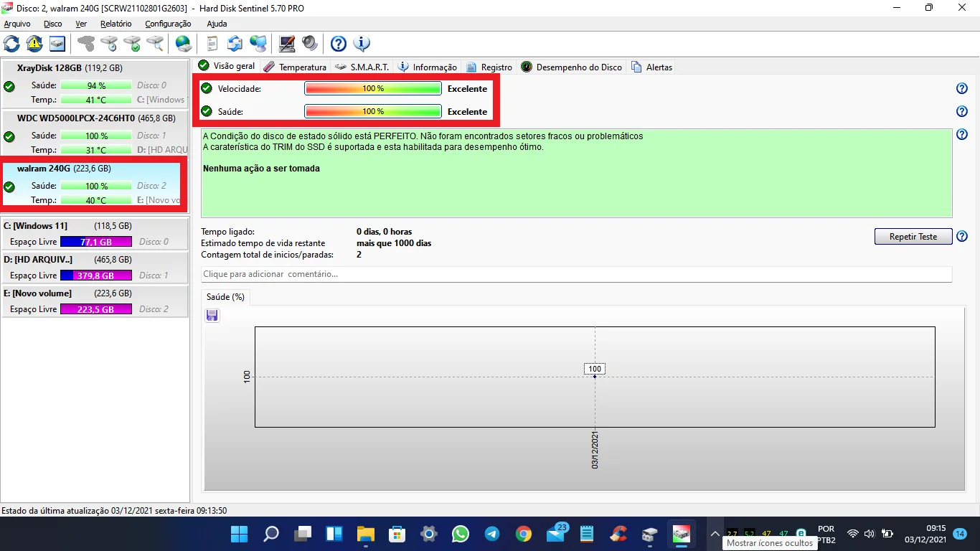Switch to the Visão geral tab

[227, 66]
